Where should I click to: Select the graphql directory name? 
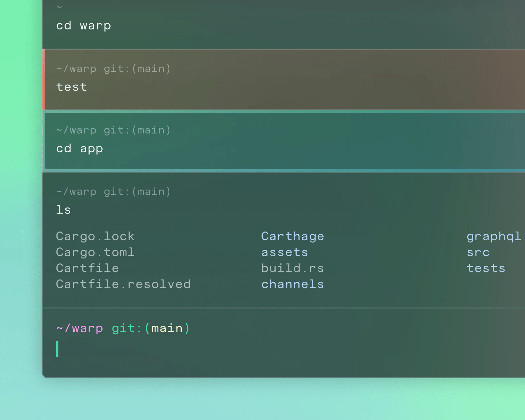coord(494,236)
